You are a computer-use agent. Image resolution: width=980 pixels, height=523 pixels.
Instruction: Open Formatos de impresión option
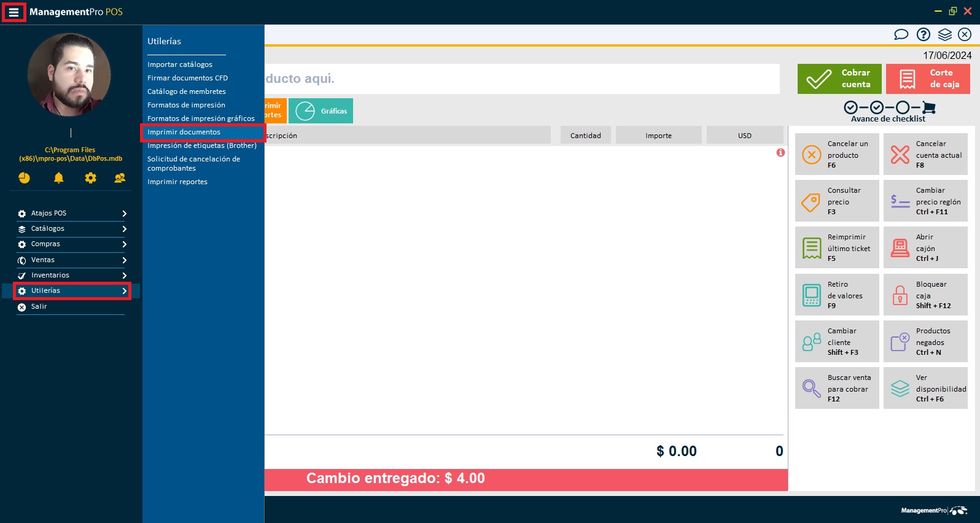pos(186,105)
